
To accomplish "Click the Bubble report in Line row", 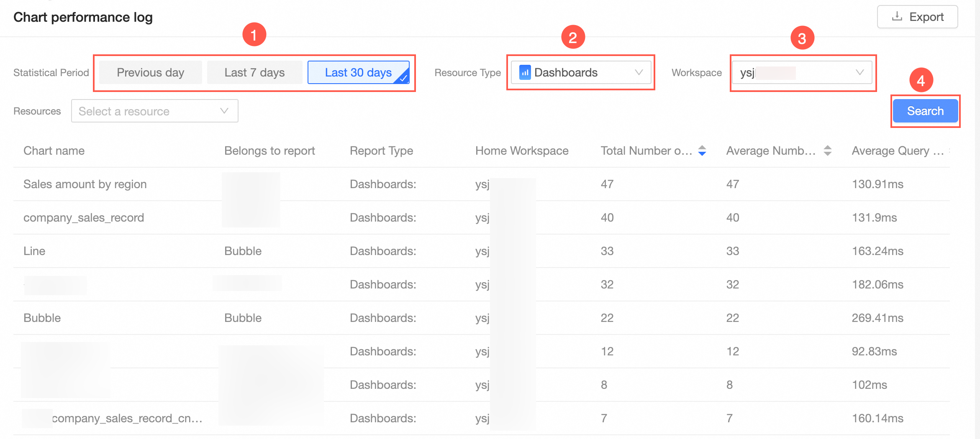I will pyautogui.click(x=243, y=251).
